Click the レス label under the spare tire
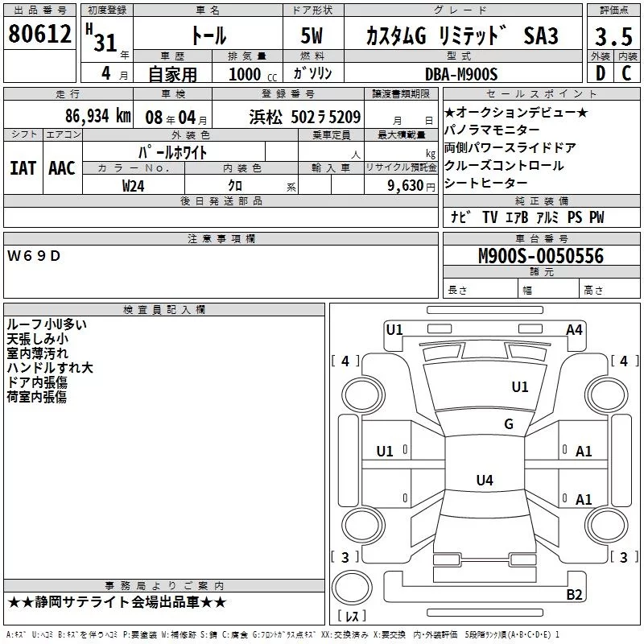Image resolution: width=644 pixels, height=644 pixels. click(x=352, y=615)
